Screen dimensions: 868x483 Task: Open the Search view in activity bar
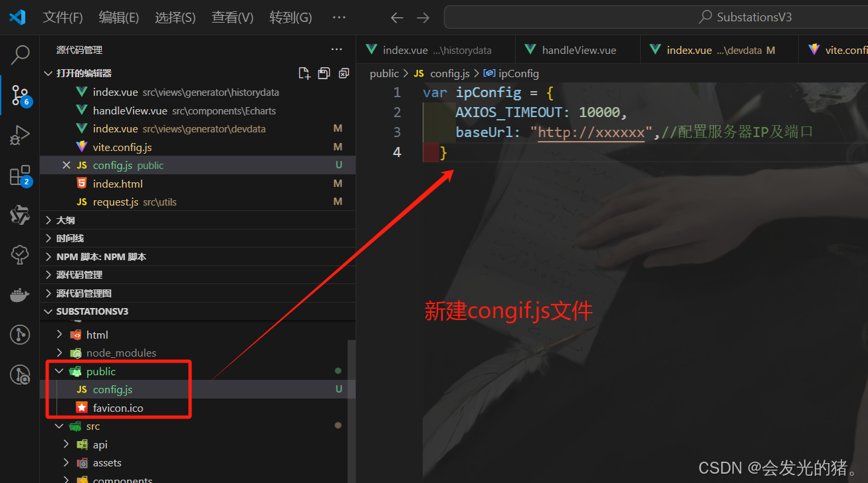click(x=20, y=55)
